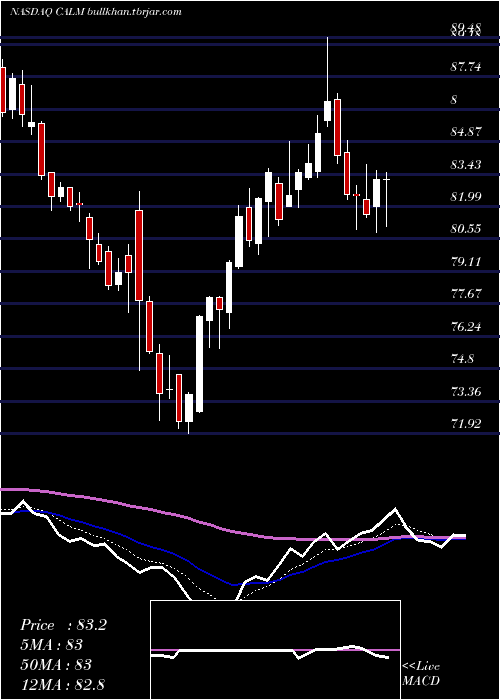Click the 74.8 price axis label
The height and width of the screenshot is (700, 500).
click(463, 359)
